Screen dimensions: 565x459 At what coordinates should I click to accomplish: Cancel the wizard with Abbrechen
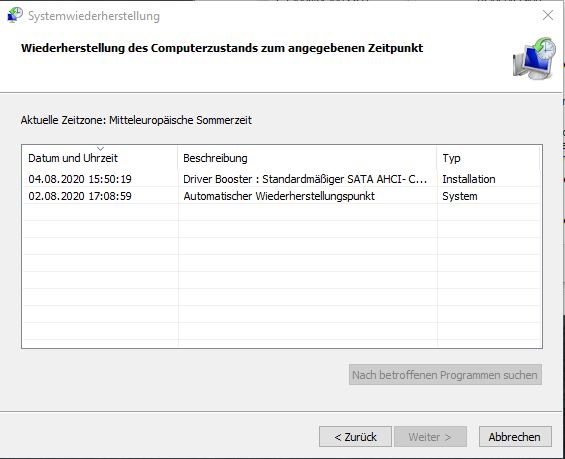point(515,437)
